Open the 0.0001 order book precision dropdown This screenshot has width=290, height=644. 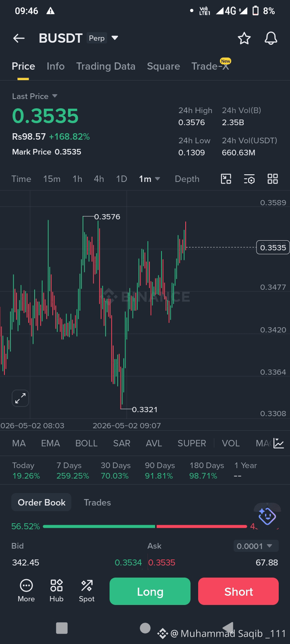point(255,546)
